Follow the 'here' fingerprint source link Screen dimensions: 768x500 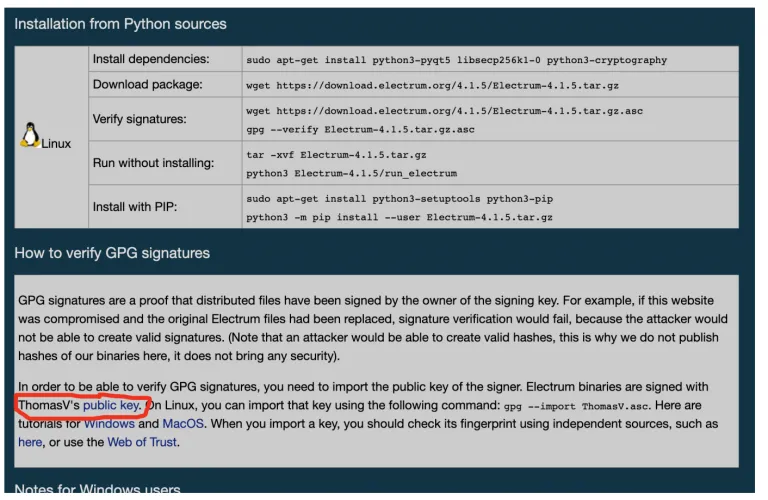[30, 442]
